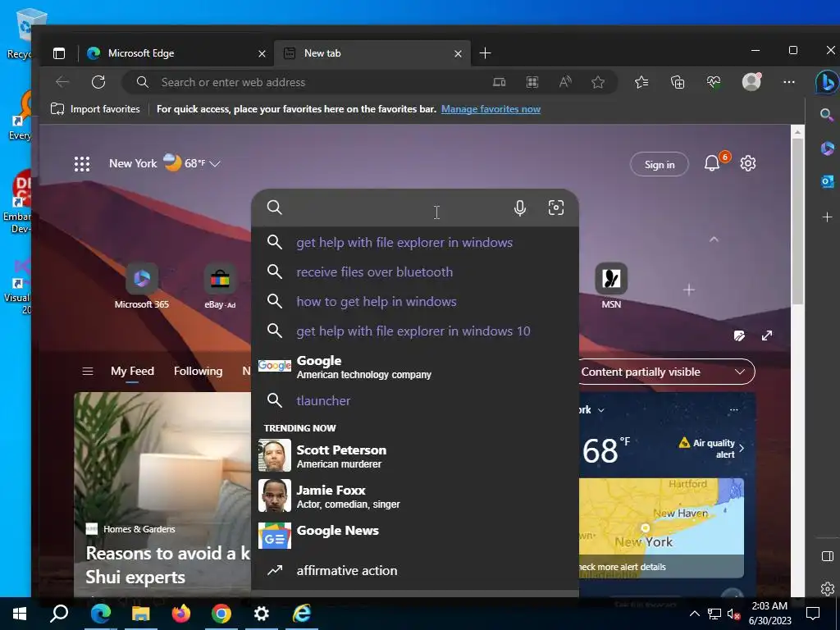Viewport: 840px width, 630px height.
Task: Open Enter Immersive Reader icon in address bar
Action: coord(499,82)
